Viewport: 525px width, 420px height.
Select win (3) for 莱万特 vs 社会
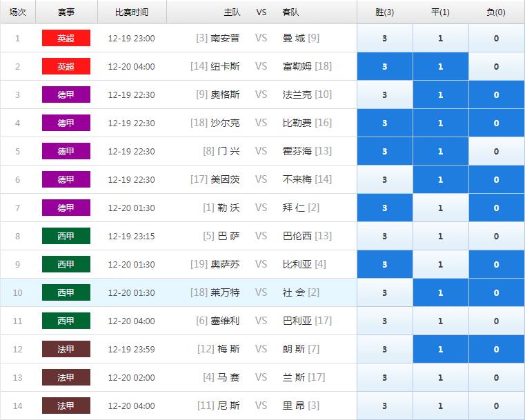[385, 292]
